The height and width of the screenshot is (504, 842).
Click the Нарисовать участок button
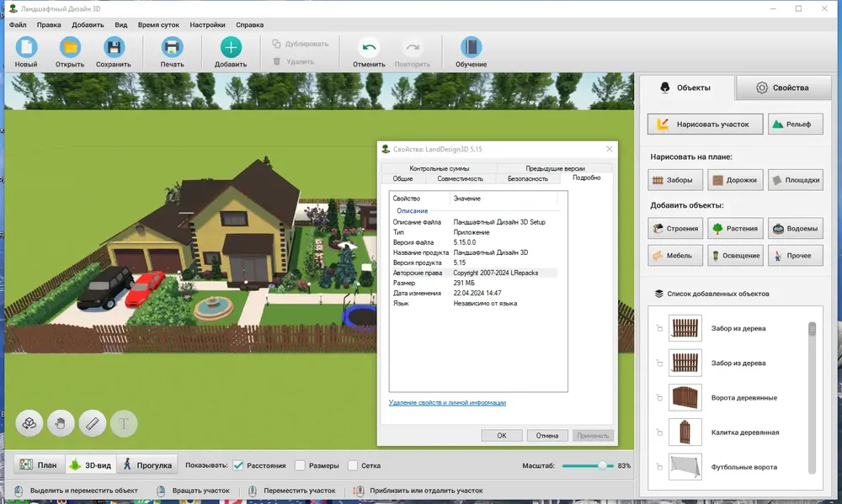click(705, 124)
